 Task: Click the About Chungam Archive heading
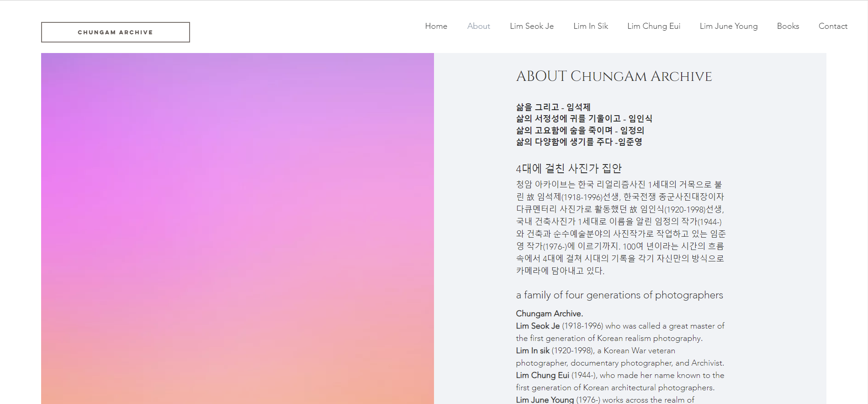coord(614,76)
